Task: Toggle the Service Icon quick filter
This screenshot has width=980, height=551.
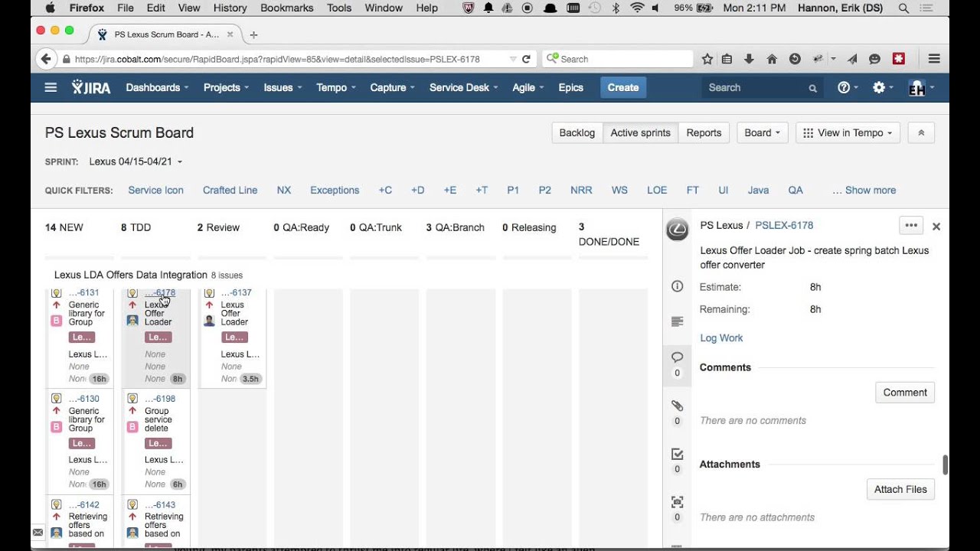Action: coord(155,190)
